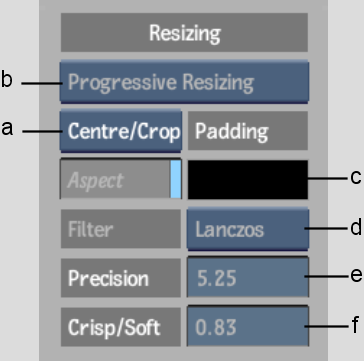This screenshot has width=364, height=361.
Task: Open the Progressive Resizing option box
Action: point(184,82)
